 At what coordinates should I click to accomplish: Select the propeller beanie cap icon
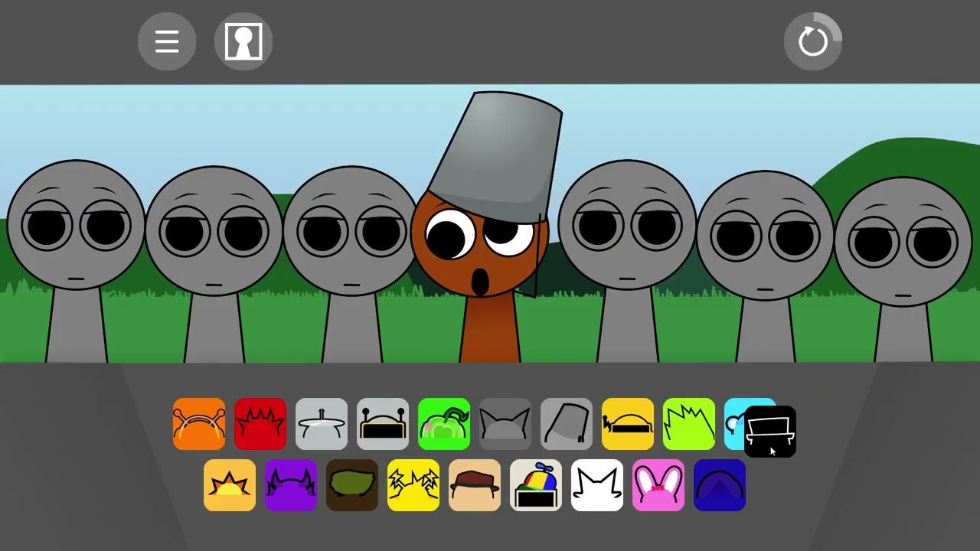coord(536,485)
